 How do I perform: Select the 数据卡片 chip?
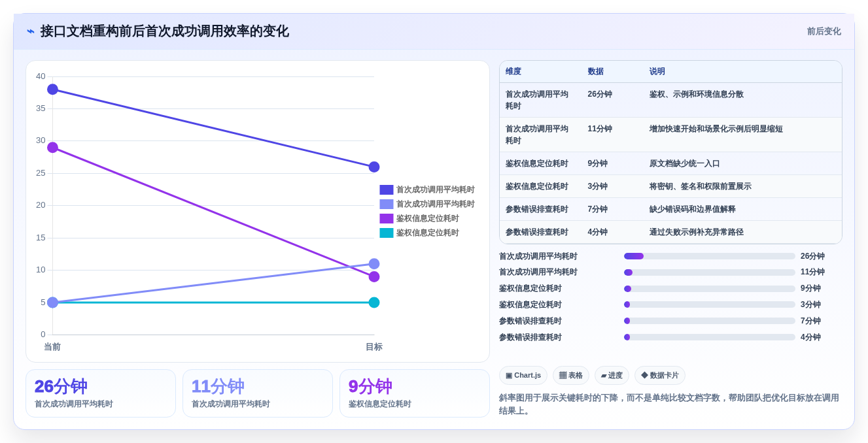point(660,375)
